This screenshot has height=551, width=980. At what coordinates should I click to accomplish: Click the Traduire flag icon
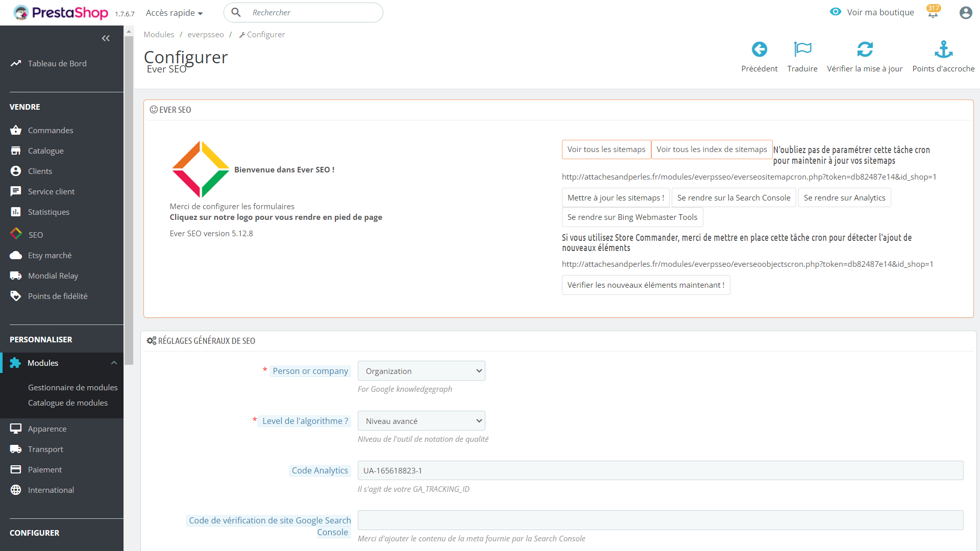tap(802, 49)
